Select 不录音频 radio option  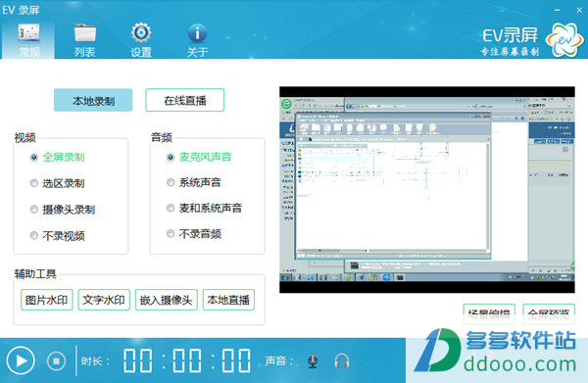coord(171,234)
